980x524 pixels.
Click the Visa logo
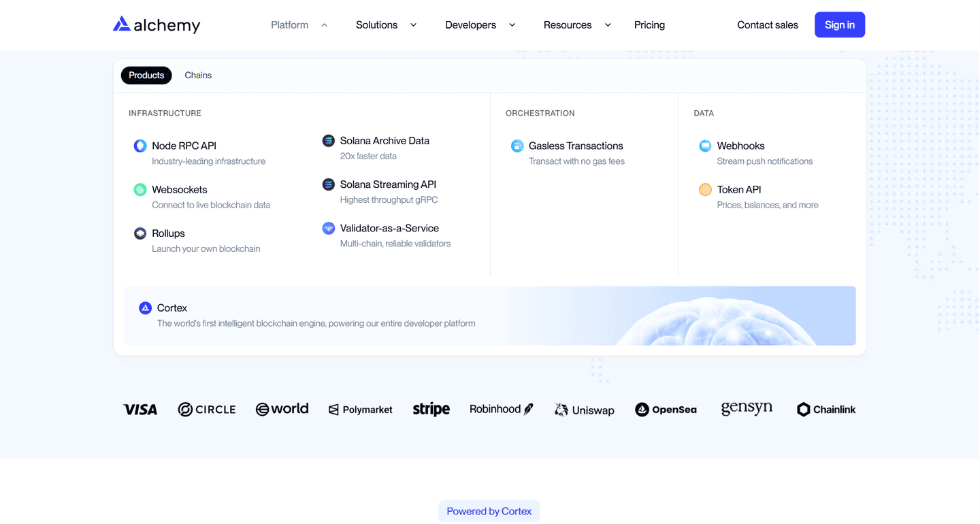click(x=140, y=410)
